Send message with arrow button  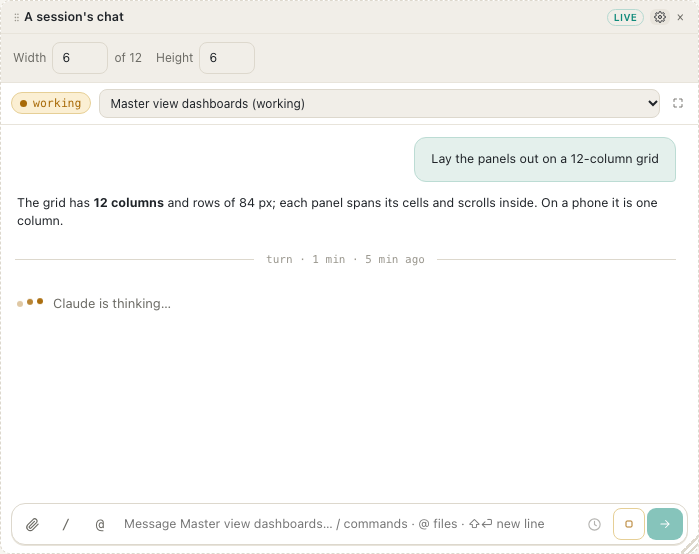point(665,524)
